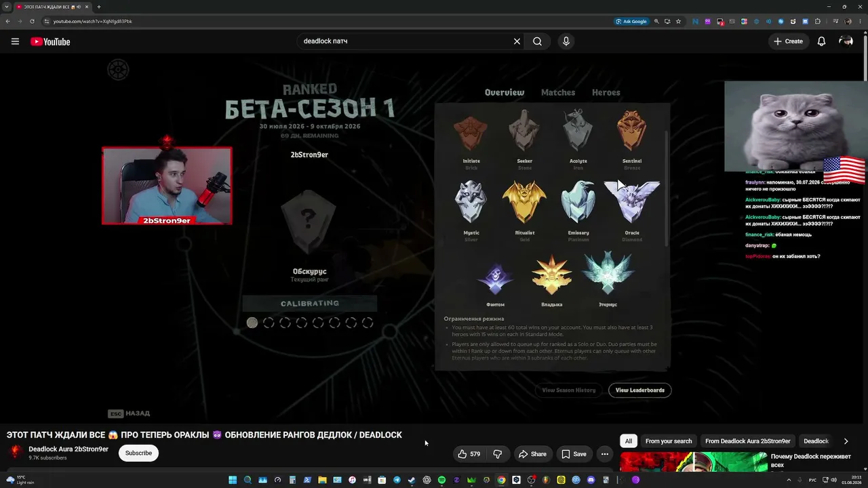This screenshot has width=868, height=488.
Task: Expand the tab search dropdown arrow
Action: pyautogui.click(x=6, y=7)
